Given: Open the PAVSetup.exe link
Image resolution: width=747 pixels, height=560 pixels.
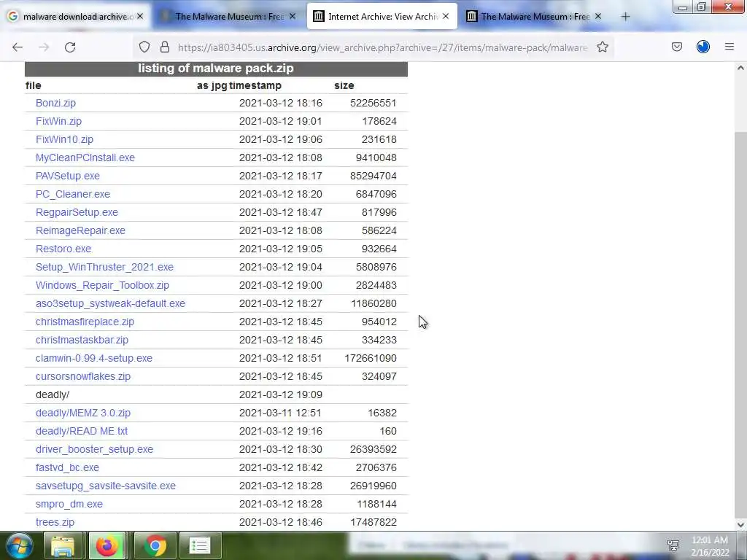Looking at the screenshot, I should (68, 176).
